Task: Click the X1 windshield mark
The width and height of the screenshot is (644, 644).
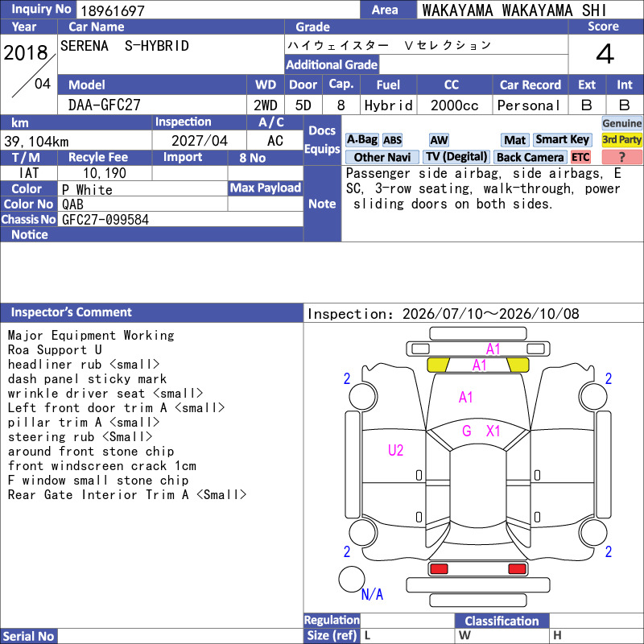Action: click(493, 431)
